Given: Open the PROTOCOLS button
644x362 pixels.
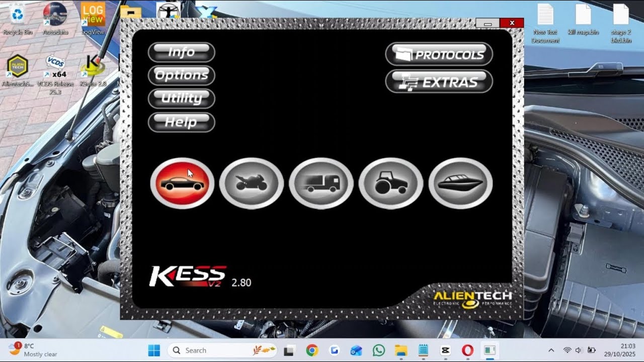Looking at the screenshot, I should tap(439, 54).
